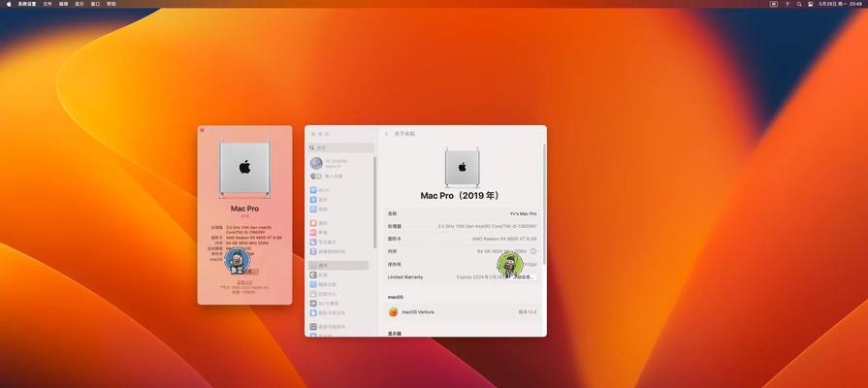The width and height of the screenshot is (868, 388).
Task: Click the date and time in the menu bar
Action: pyautogui.click(x=841, y=4)
